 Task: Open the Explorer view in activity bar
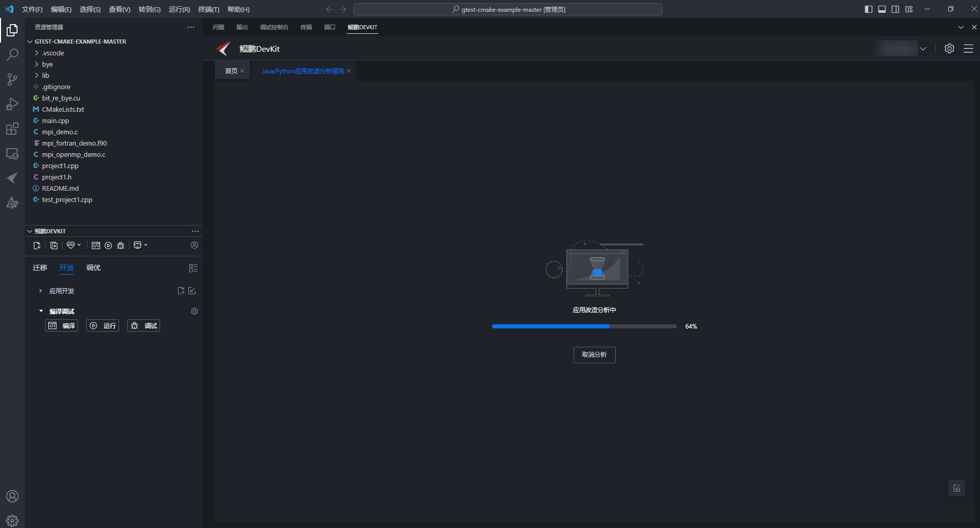pos(12,30)
